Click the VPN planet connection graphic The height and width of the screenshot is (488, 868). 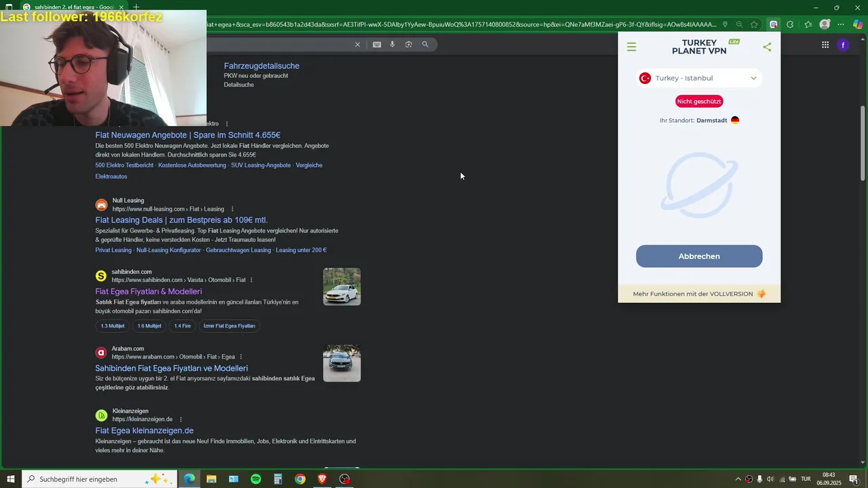click(699, 185)
